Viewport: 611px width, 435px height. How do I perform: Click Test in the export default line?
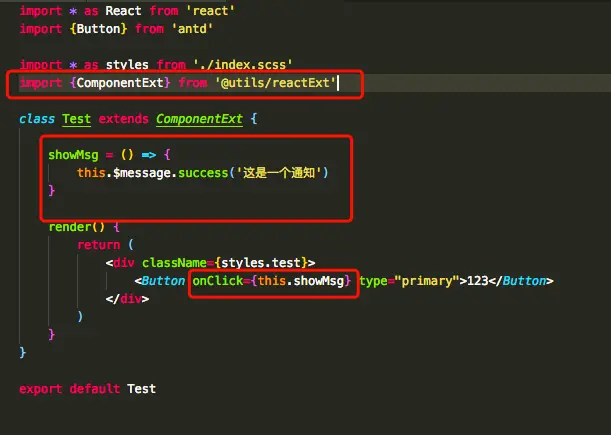click(x=141, y=389)
